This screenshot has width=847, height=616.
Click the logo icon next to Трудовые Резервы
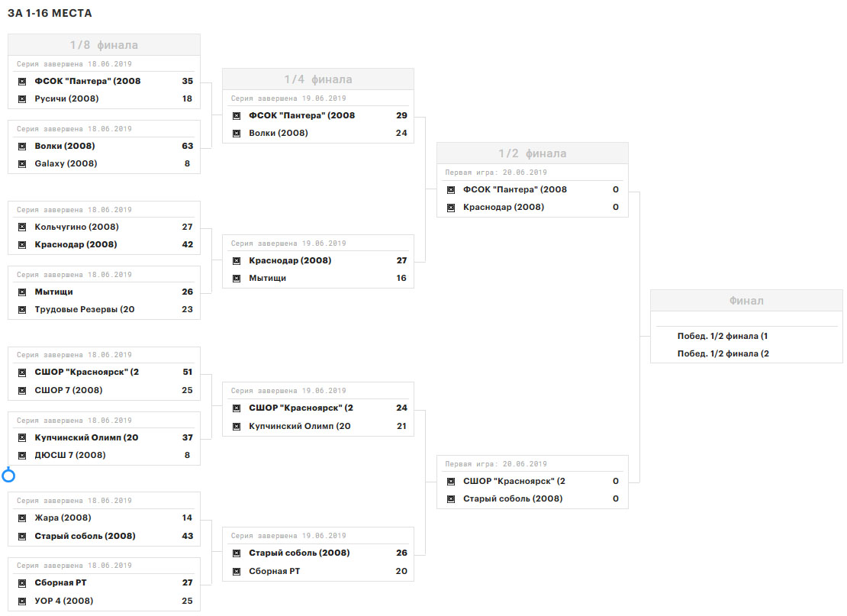22,310
